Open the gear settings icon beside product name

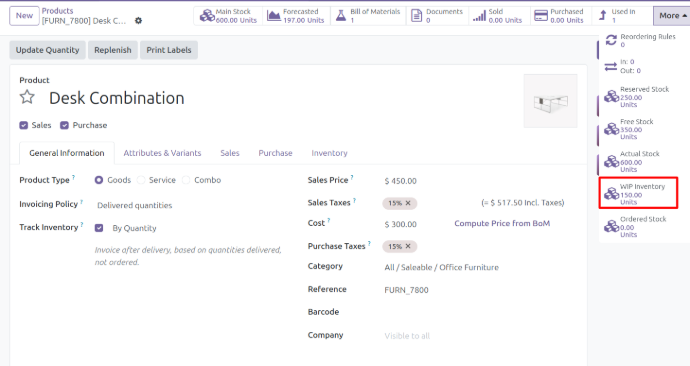point(138,21)
